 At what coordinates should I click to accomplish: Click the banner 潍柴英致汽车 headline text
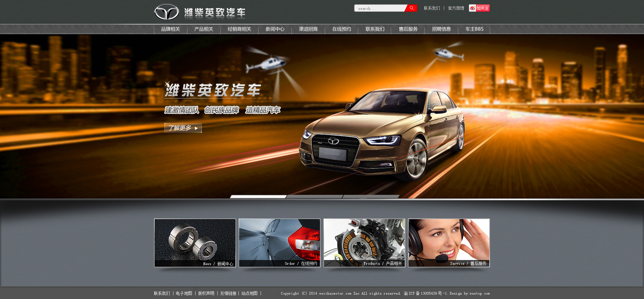[213, 90]
